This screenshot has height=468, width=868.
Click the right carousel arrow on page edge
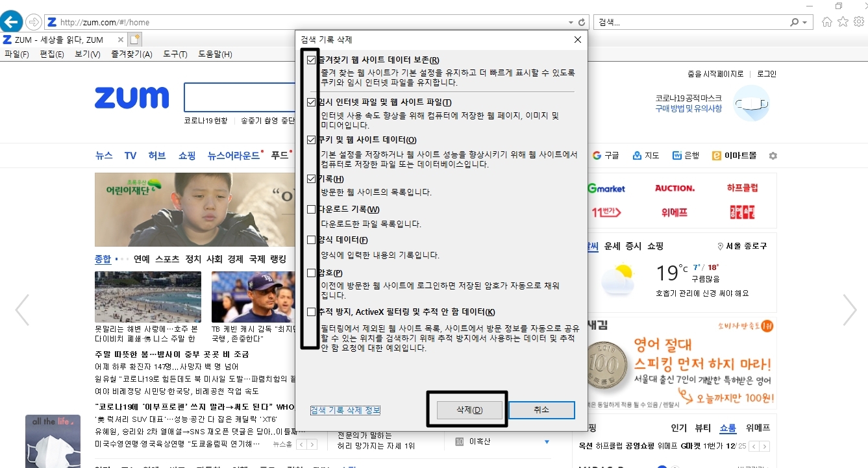click(849, 310)
